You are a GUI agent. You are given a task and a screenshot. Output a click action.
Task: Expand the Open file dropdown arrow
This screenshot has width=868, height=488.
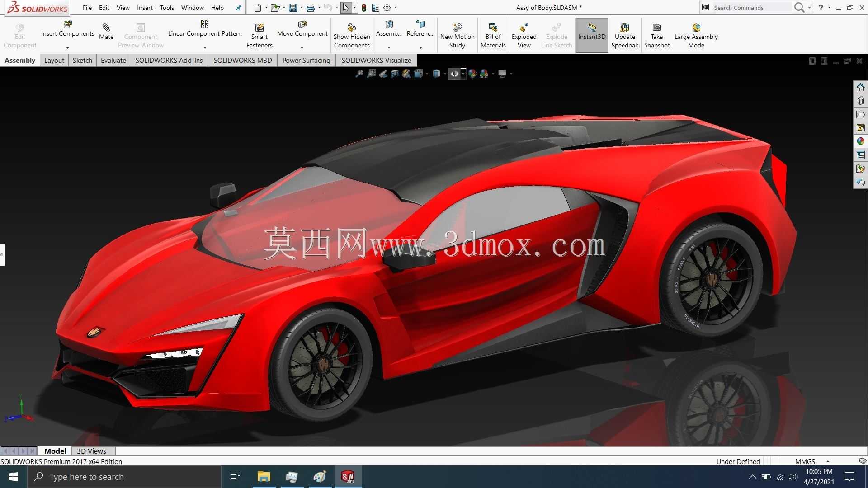[284, 8]
